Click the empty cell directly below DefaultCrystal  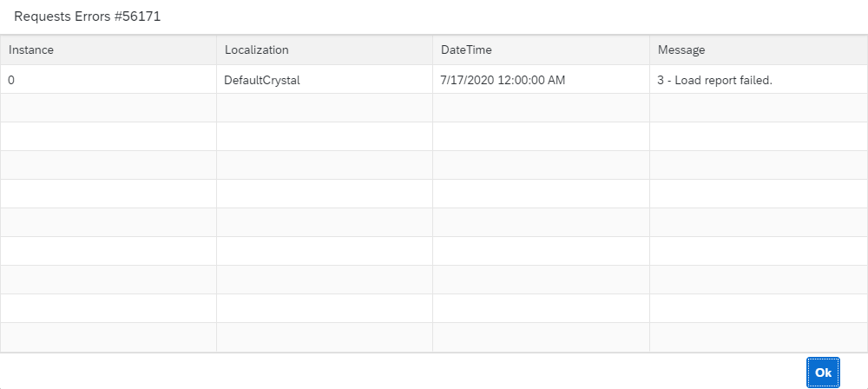(x=324, y=108)
